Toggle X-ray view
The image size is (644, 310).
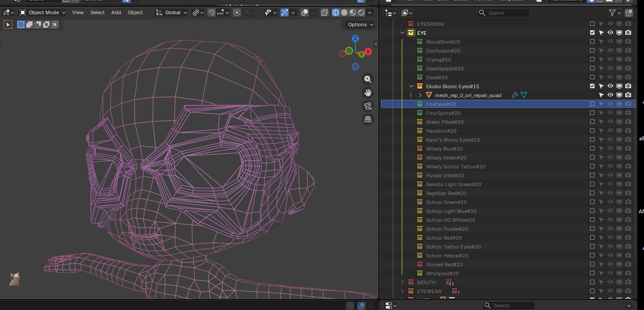click(x=324, y=12)
